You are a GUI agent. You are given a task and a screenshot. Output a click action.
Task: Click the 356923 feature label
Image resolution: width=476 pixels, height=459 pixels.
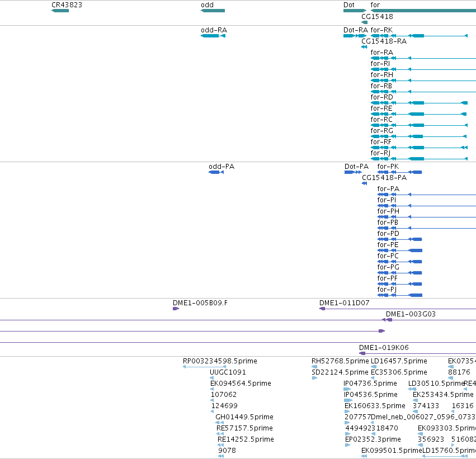(x=431, y=439)
